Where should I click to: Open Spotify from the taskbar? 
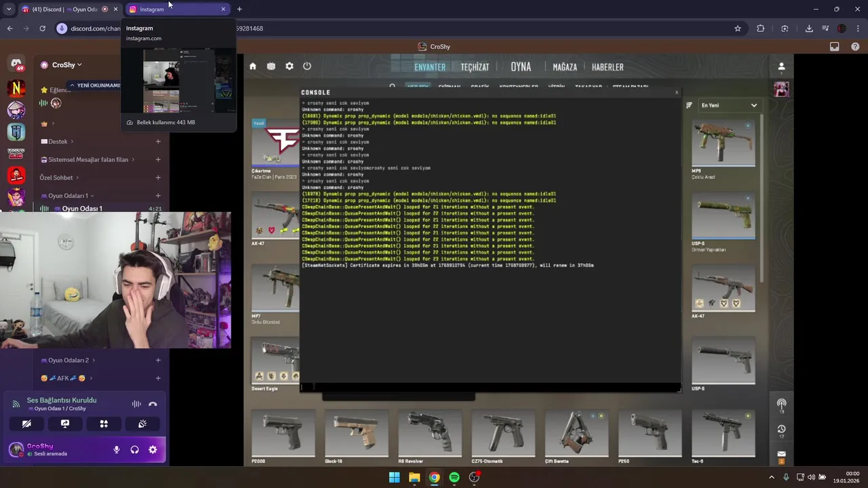coord(454,477)
